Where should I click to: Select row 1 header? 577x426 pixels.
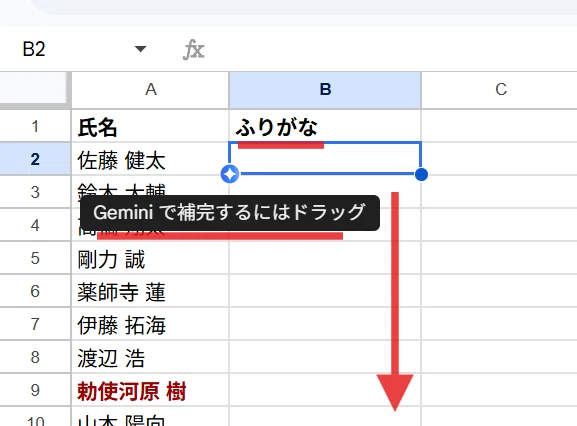tap(35, 126)
